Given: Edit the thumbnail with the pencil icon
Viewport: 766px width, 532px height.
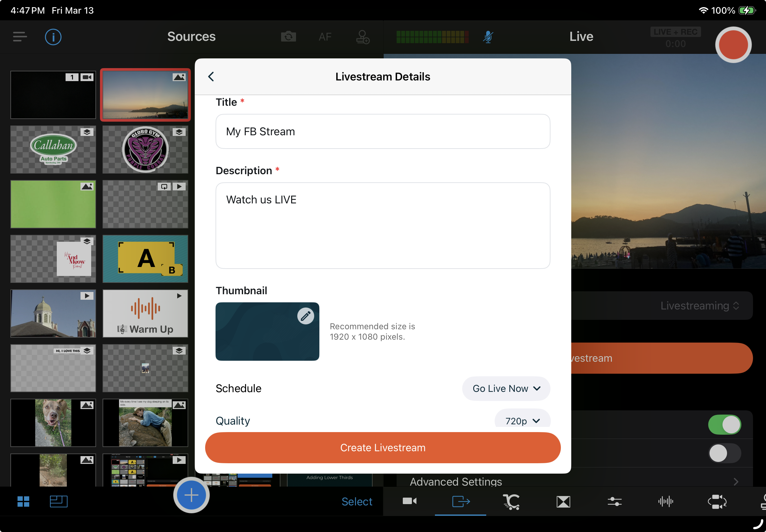Looking at the screenshot, I should click(x=305, y=316).
